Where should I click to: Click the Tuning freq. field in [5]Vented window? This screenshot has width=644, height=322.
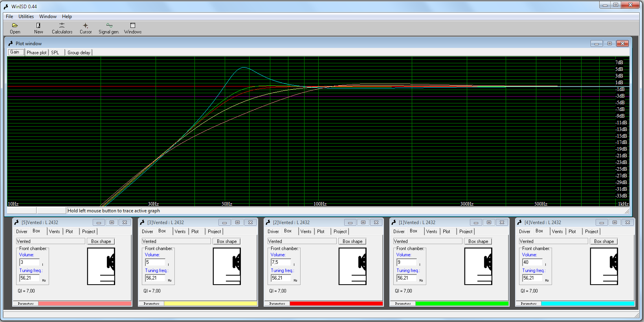[29, 278]
